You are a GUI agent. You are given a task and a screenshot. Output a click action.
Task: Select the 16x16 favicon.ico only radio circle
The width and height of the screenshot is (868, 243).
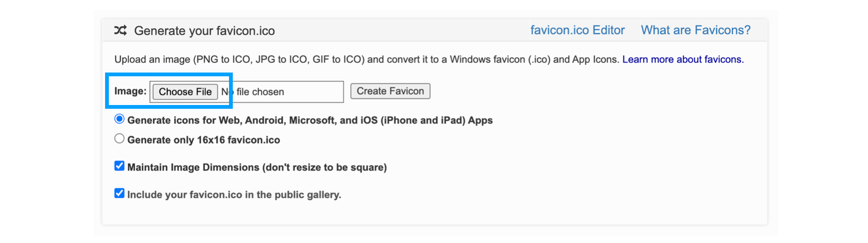coord(119,139)
